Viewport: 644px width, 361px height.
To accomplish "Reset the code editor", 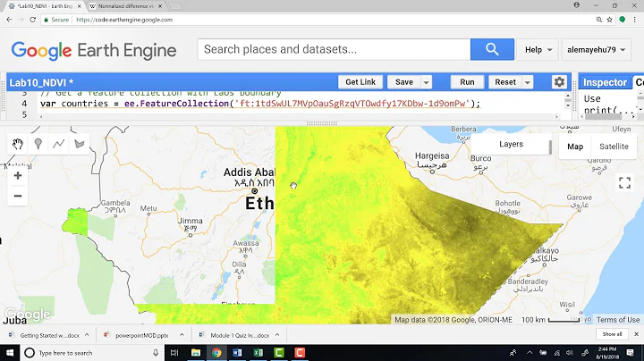I will (505, 82).
